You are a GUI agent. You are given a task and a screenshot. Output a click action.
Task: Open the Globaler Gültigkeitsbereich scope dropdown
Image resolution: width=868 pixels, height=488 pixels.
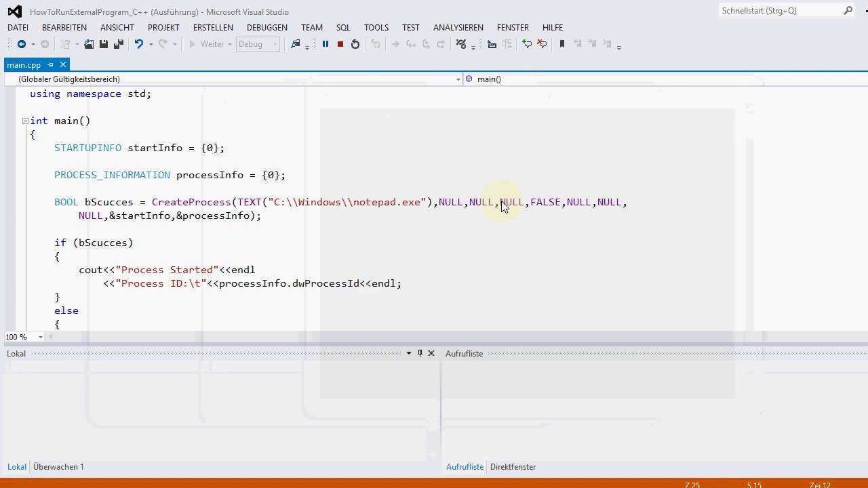(x=458, y=79)
